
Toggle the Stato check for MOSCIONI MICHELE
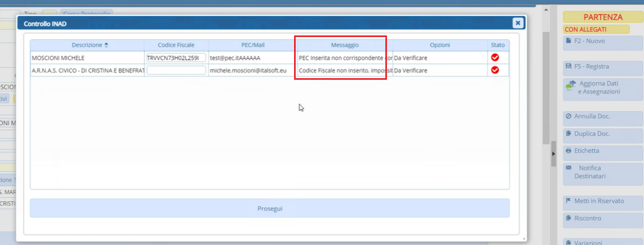pos(495,57)
